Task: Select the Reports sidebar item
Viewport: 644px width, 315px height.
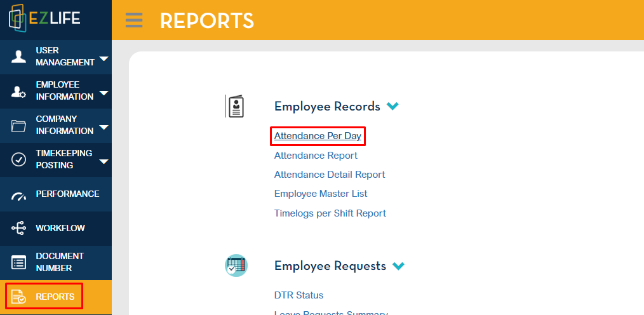Action: click(56, 297)
